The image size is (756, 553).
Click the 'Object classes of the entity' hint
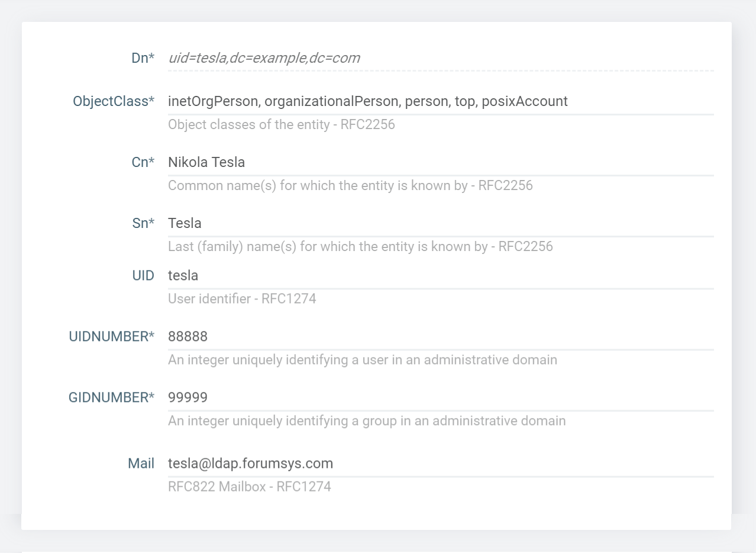[281, 125]
